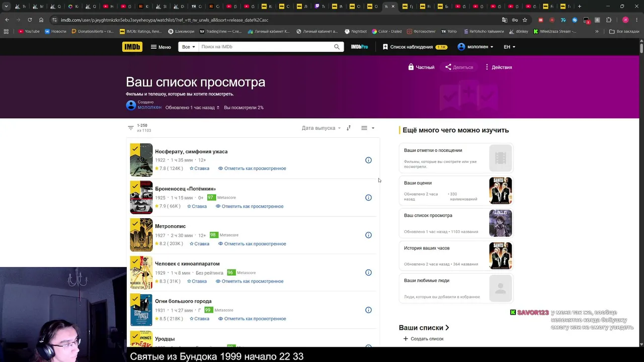Rate Человек с киноаппаратом via Ставка
This screenshot has width=644, height=362.
pyautogui.click(x=197, y=281)
